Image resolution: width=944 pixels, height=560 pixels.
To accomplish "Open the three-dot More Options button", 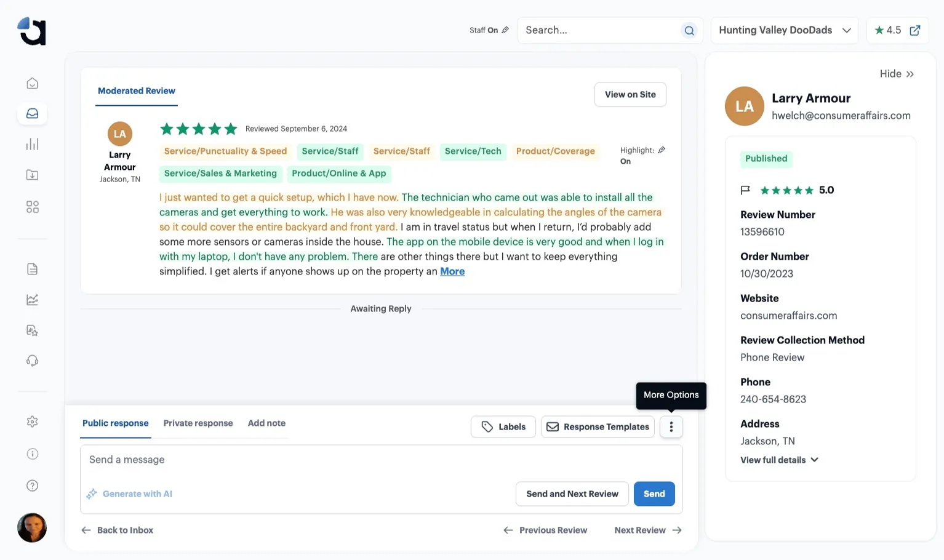I will point(671,426).
